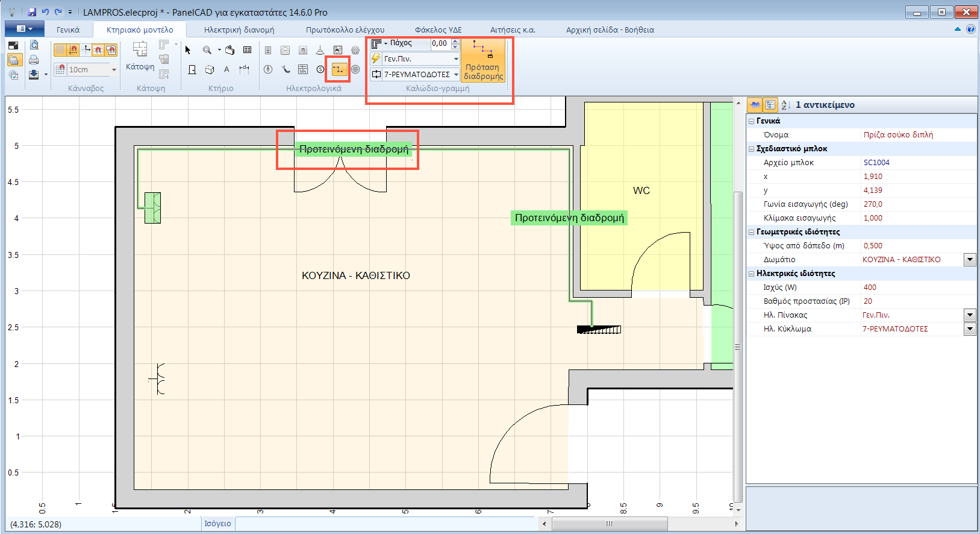
Task: Click the Πρόταση διαδρομής button
Action: (x=483, y=61)
